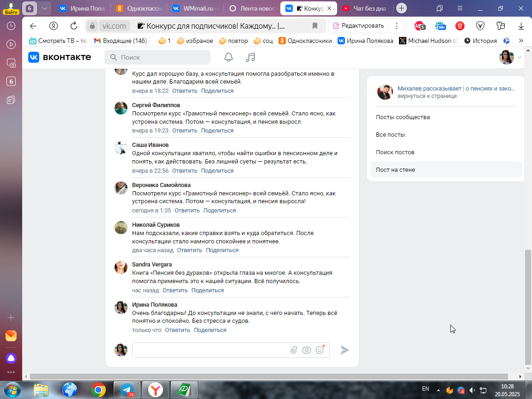Click the VK notifications bell icon
Viewport: 532px width, 399px height.
[x=228, y=57]
